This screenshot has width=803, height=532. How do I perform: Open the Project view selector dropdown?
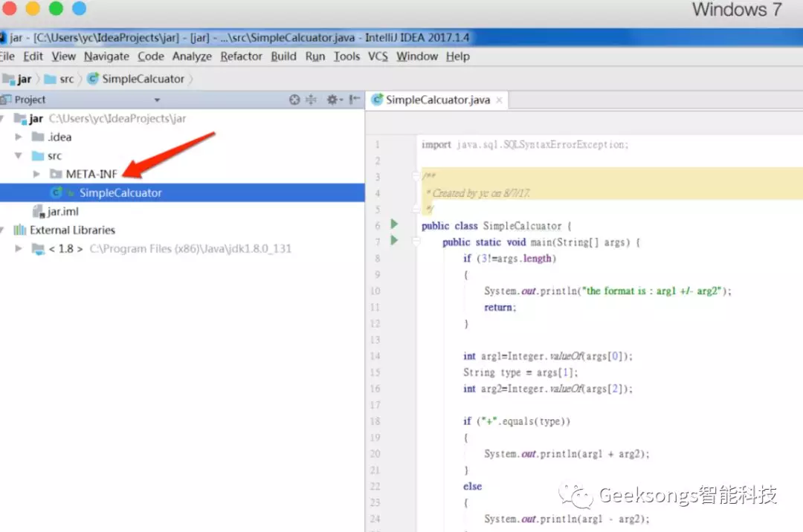(x=157, y=100)
